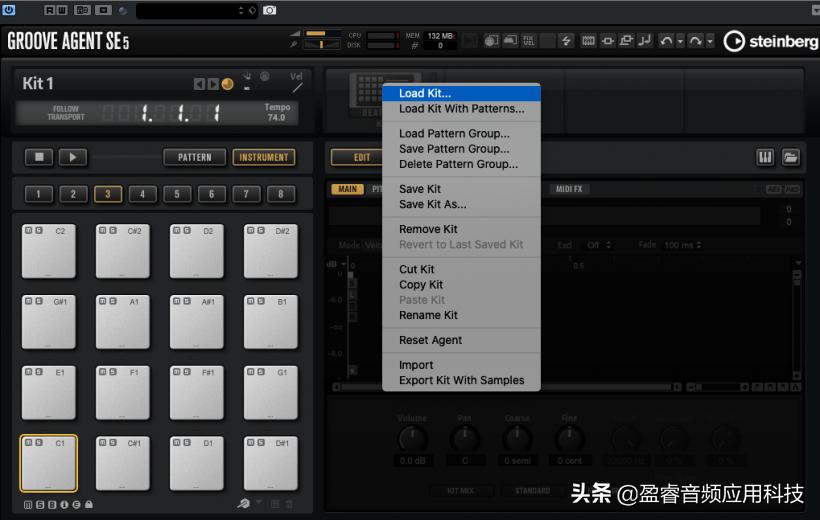Click the lock icon below pads

pyautogui.click(x=89, y=504)
